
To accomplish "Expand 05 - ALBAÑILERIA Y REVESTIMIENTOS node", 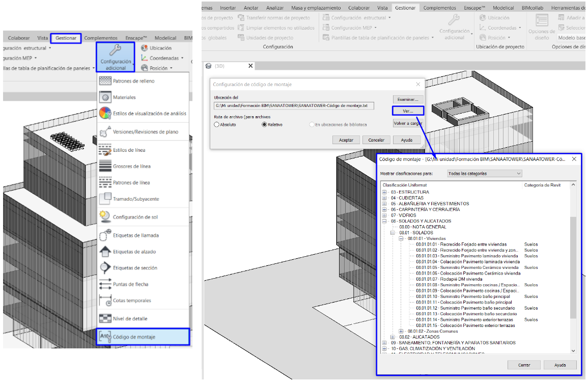I will (384, 204).
